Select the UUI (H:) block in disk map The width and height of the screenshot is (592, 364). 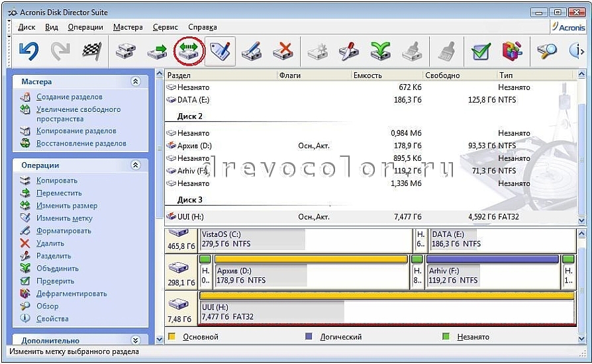(x=387, y=308)
